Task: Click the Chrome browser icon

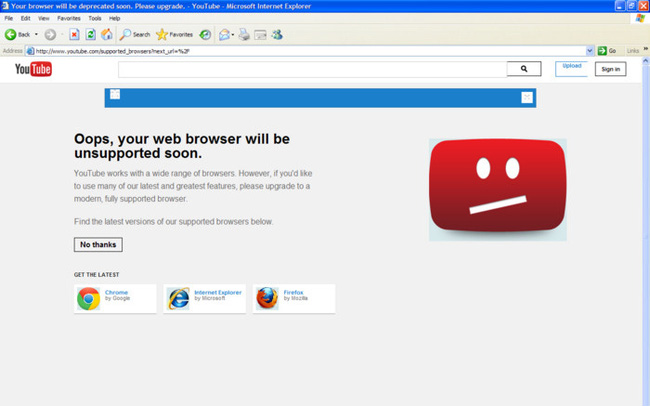Action: click(x=88, y=299)
